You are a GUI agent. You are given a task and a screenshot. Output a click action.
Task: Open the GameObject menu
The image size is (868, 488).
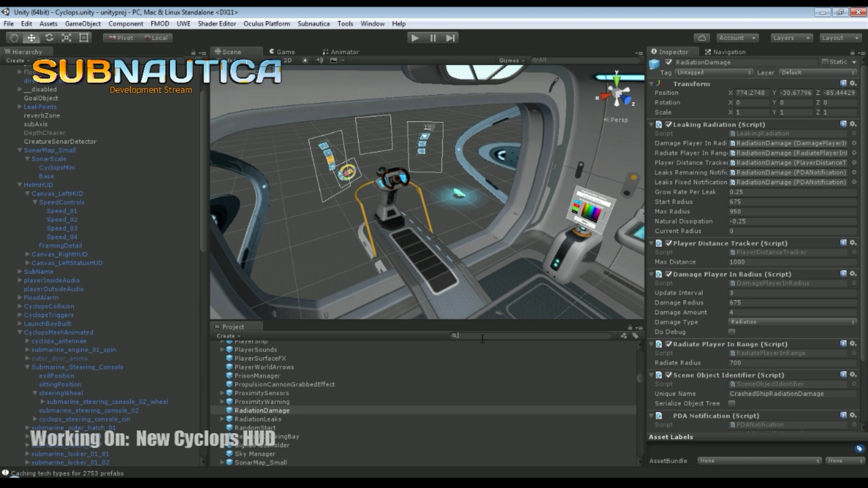(x=83, y=23)
